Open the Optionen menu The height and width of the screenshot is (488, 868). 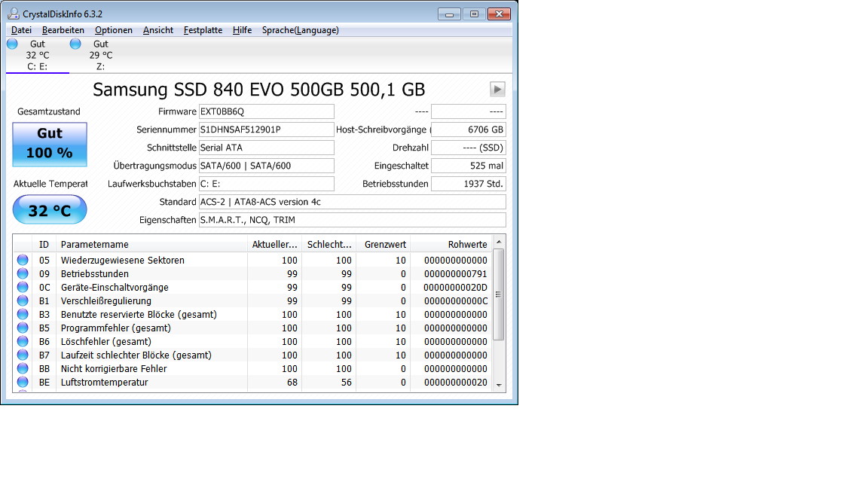[x=114, y=30]
